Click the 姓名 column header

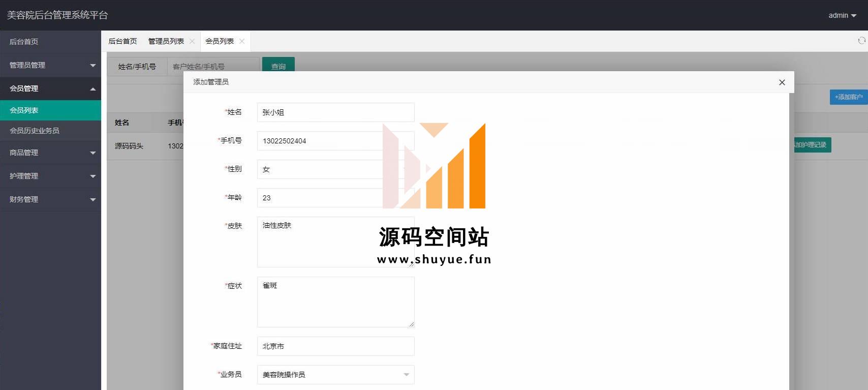point(122,123)
